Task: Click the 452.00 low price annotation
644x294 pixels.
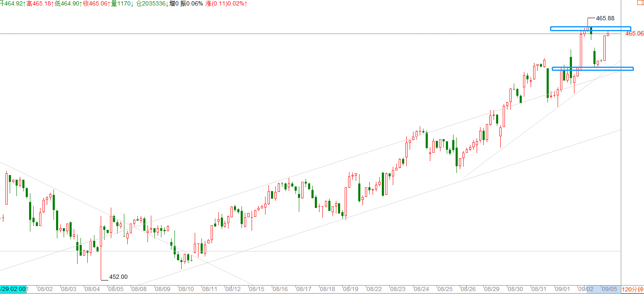Action: click(118, 277)
